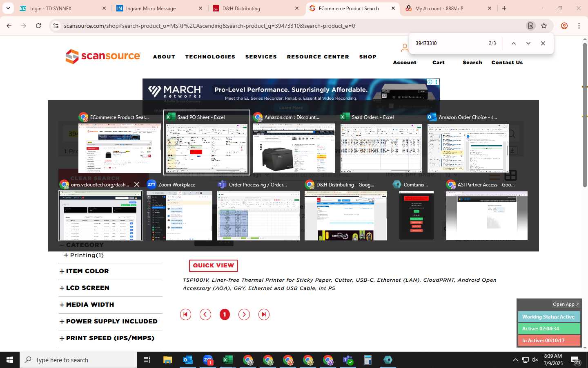Click the browser forward arrow
This screenshot has height=368, width=588.
click(24, 26)
